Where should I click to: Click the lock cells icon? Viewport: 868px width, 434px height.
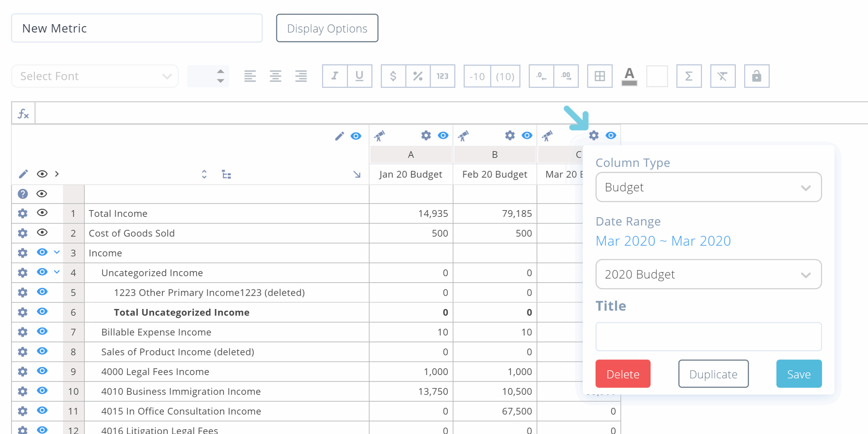click(756, 76)
